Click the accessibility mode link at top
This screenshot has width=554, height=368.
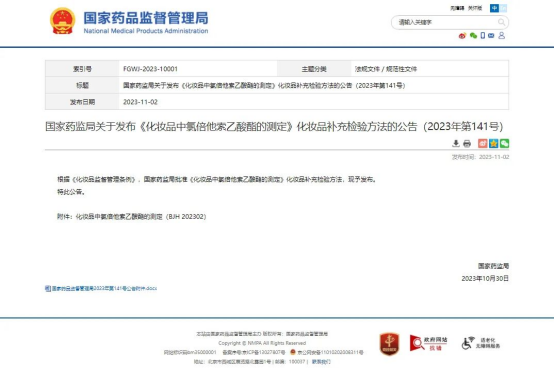[457, 8]
